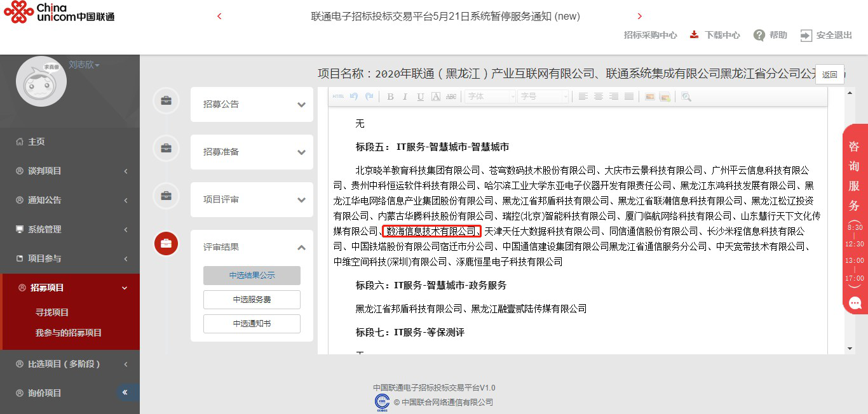Open 我参与的招募项目 submenu item
The width and height of the screenshot is (868, 414).
(x=69, y=333)
